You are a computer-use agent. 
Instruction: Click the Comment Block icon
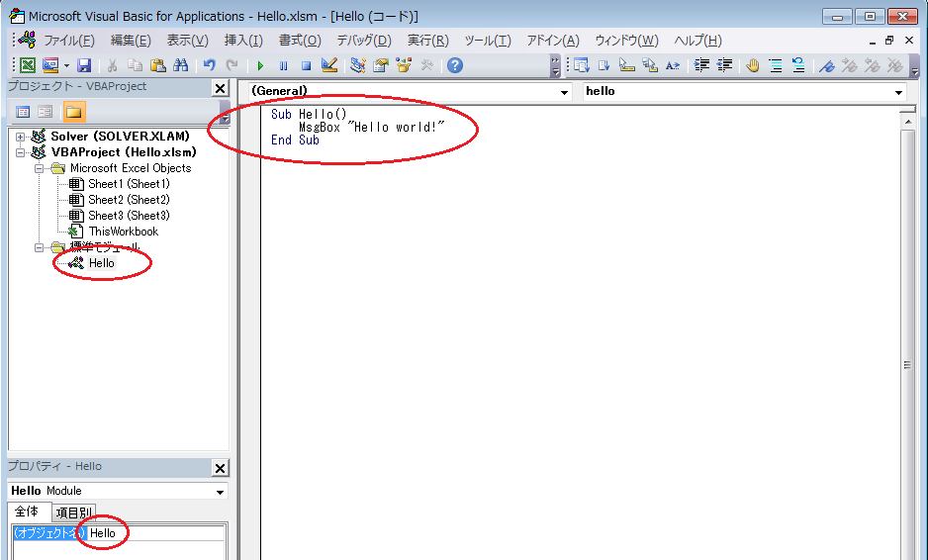tap(776, 65)
